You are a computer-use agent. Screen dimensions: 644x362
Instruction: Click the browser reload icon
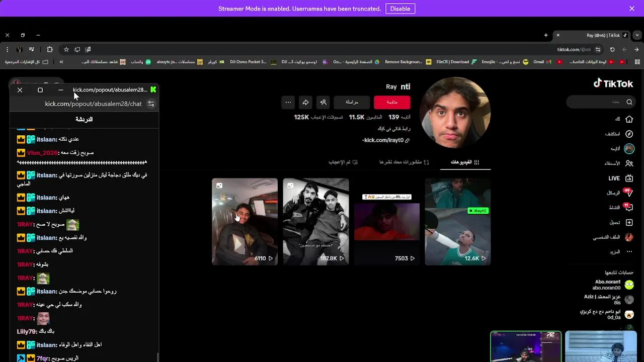click(612, 49)
